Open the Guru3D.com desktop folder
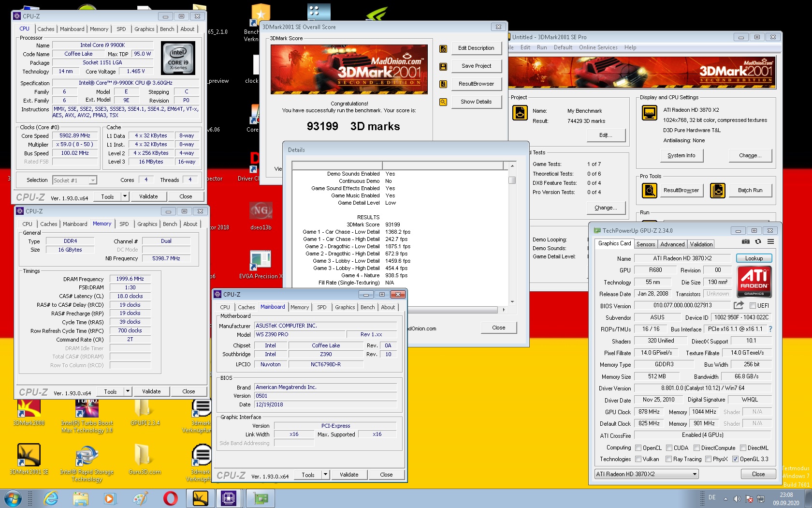 pyautogui.click(x=145, y=460)
